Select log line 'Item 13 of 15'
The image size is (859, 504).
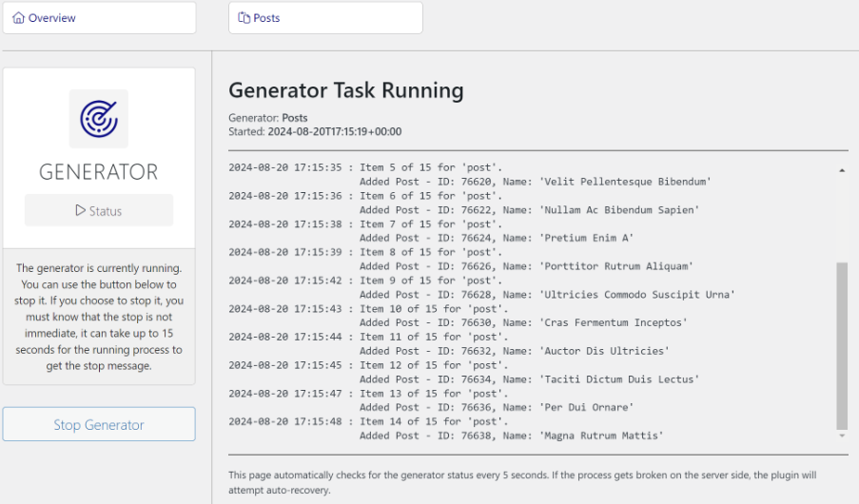369,394
